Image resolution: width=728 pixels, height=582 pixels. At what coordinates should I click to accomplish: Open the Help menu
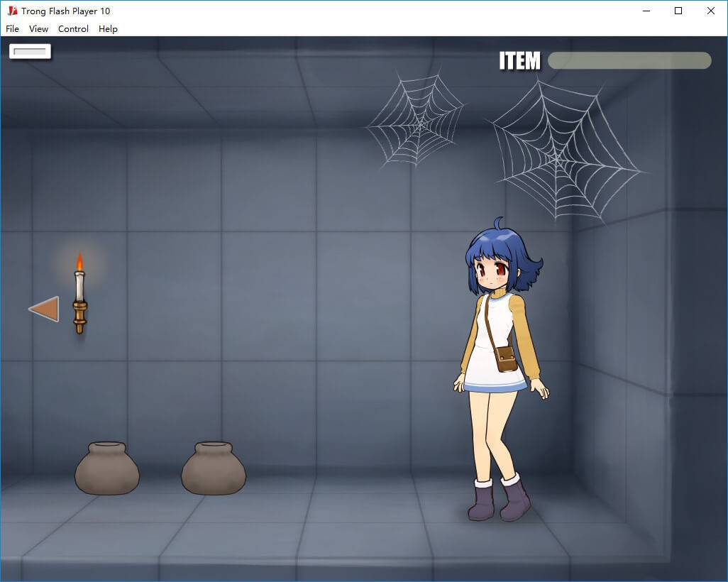108,29
